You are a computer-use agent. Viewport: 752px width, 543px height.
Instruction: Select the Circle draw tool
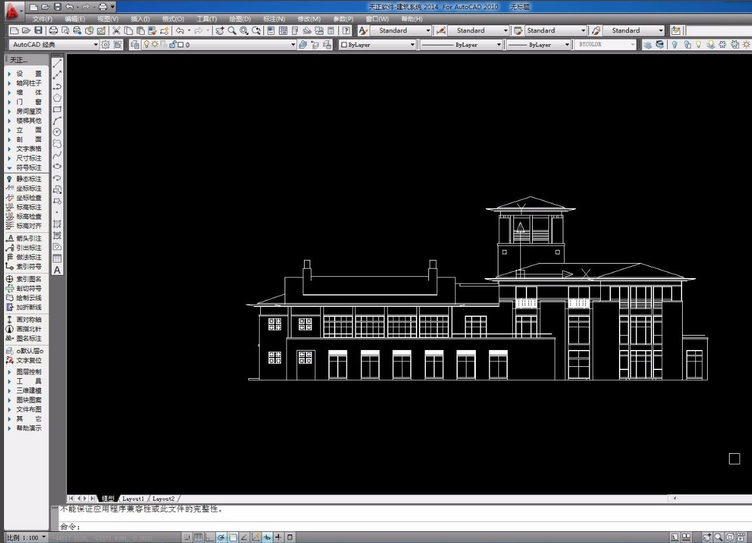[57, 132]
